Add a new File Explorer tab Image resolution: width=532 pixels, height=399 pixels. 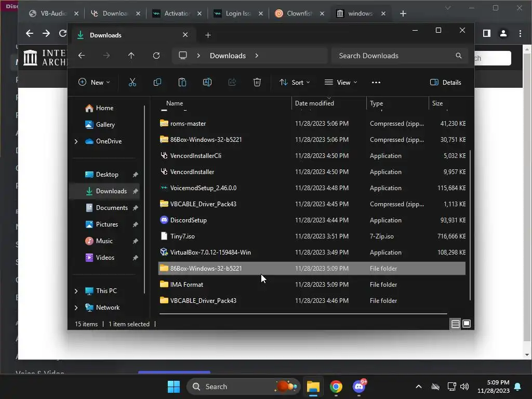[x=208, y=35]
